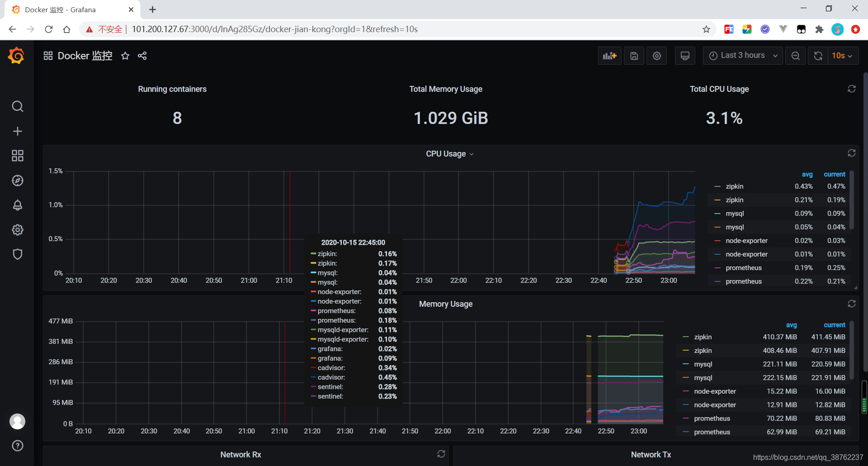Viewport: 868px width, 466px height.
Task: Open Memory Usage panel title
Action: tap(446, 304)
